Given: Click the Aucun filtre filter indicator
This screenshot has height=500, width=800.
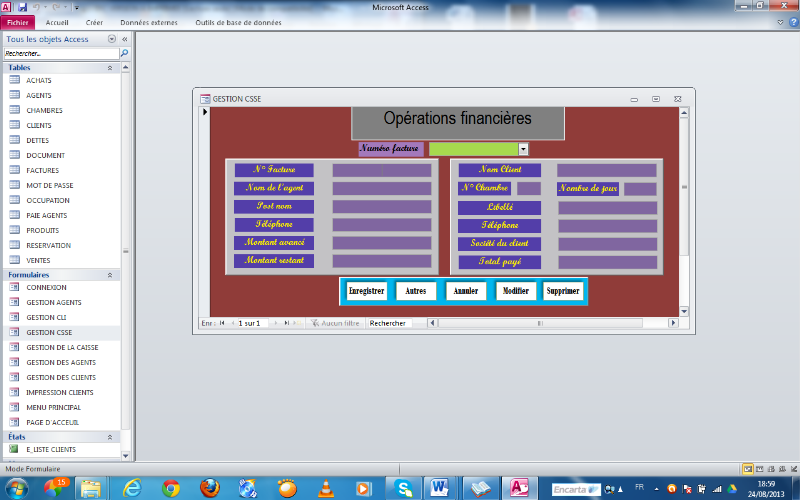Looking at the screenshot, I should click(335, 323).
